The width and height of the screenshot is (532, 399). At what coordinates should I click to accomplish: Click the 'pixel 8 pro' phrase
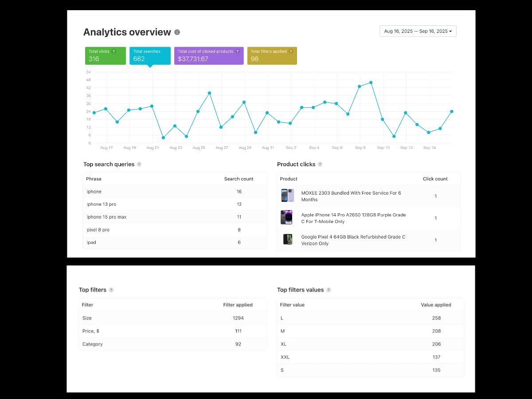[x=98, y=230]
